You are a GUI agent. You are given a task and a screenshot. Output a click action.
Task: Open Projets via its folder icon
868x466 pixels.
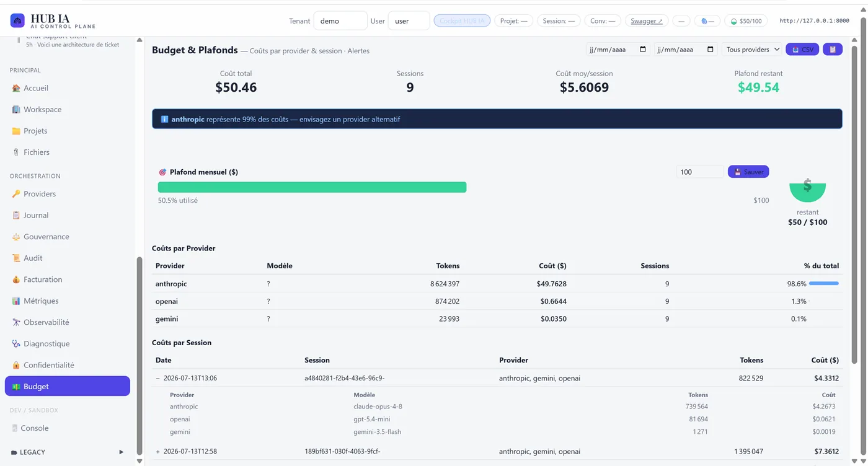(16, 131)
